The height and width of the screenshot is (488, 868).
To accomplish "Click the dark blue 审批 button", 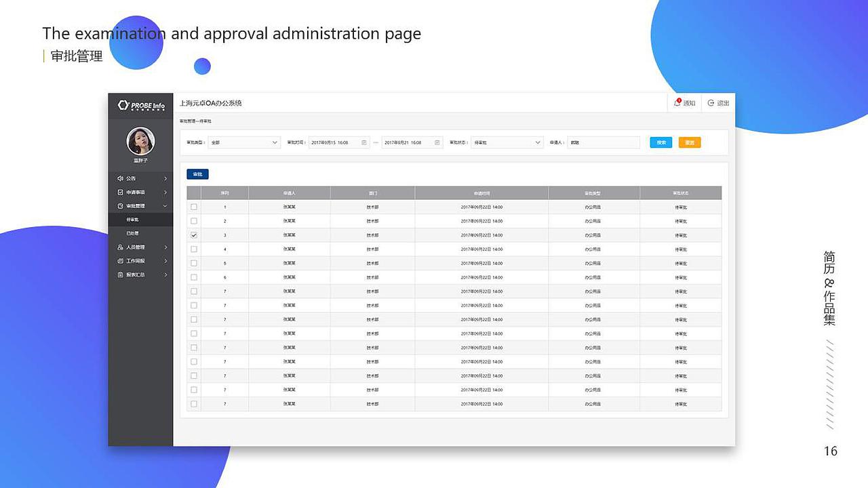I will coord(197,174).
